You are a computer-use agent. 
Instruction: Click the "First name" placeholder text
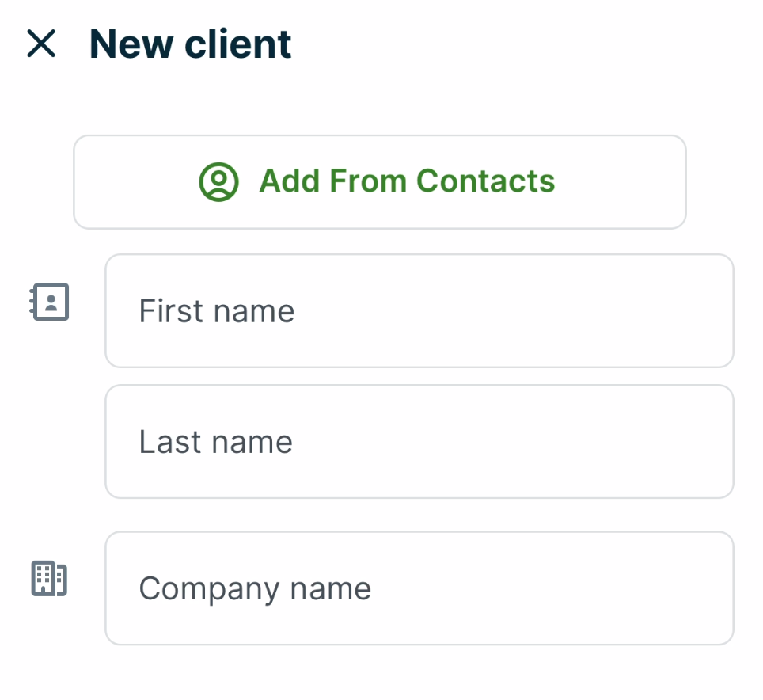click(217, 311)
